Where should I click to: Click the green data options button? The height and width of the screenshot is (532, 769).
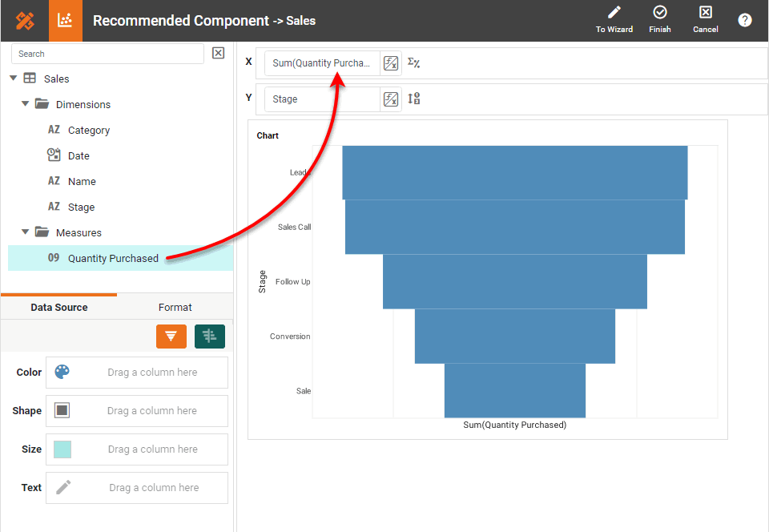(x=210, y=337)
